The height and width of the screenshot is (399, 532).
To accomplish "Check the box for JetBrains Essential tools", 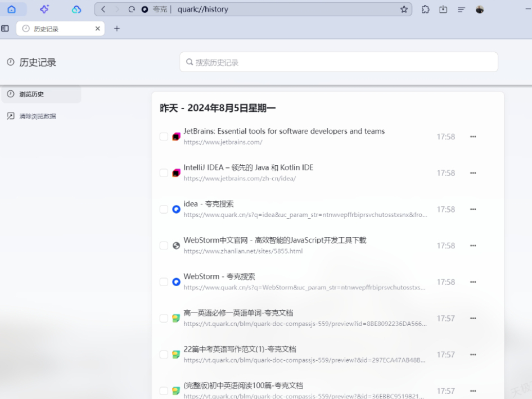I will pos(164,137).
